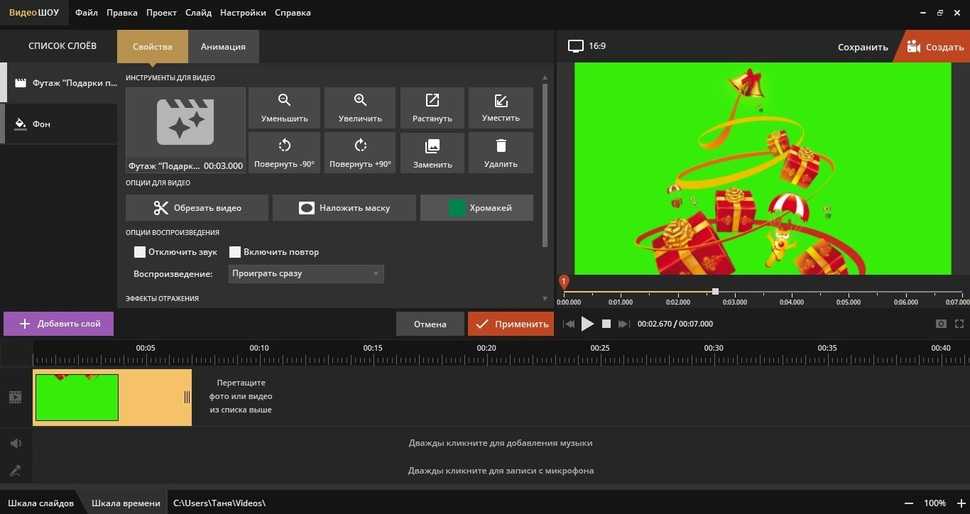970x514 pixels.
Task: Rotate video with Повернуть -90°
Action: click(x=284, y=153)
